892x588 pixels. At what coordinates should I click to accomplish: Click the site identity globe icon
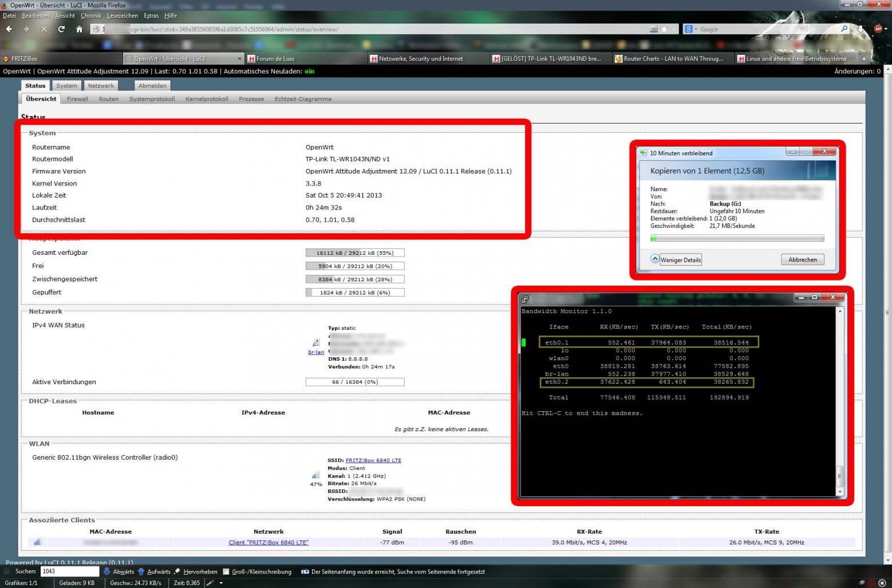point(96,29)
